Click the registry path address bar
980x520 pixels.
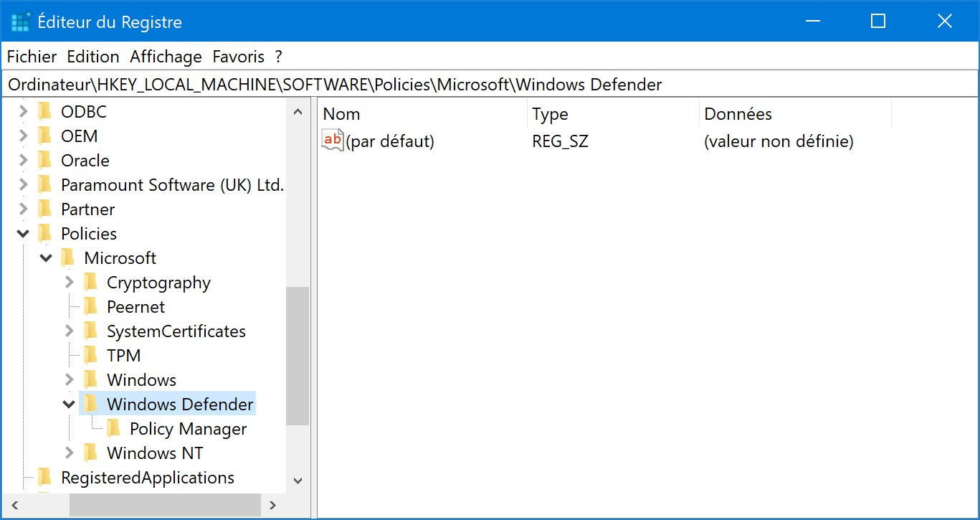tap(490, 85)
